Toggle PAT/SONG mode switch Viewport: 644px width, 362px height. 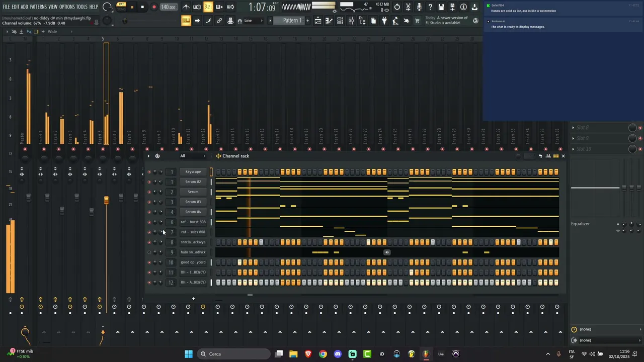[x=121, y=7]
